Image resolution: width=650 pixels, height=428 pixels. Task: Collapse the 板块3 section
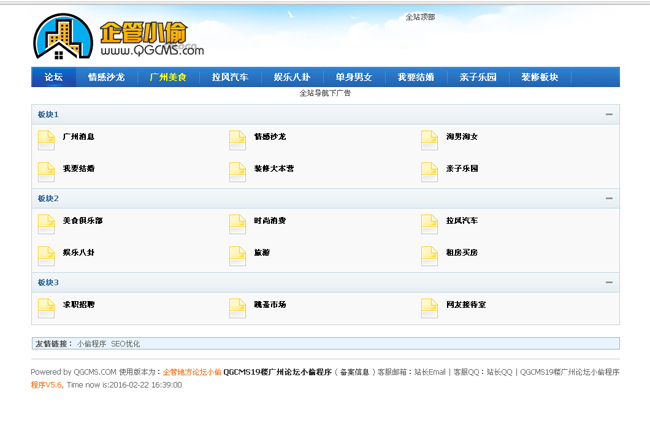tap(609, 282)
